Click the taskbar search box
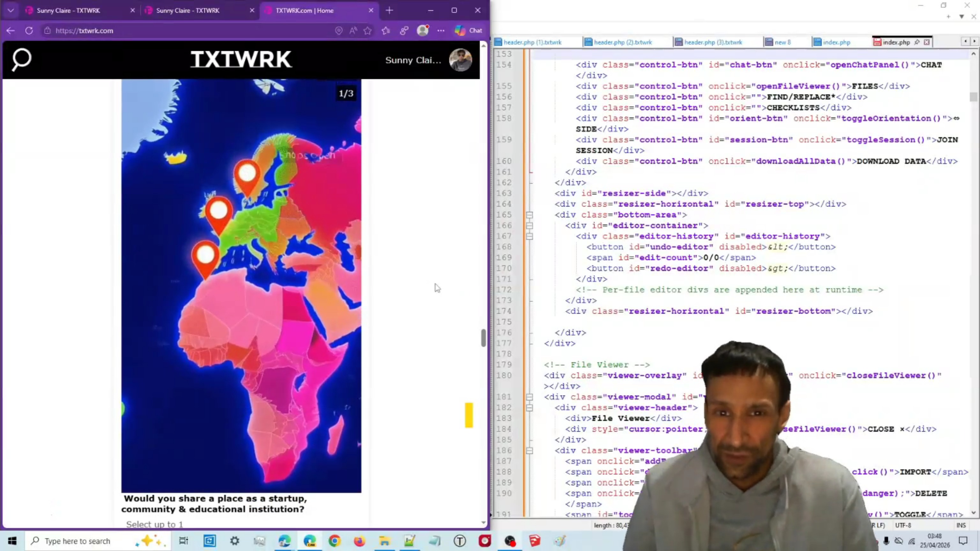Viewport: 980px width, 551px height. pos(98,541)
